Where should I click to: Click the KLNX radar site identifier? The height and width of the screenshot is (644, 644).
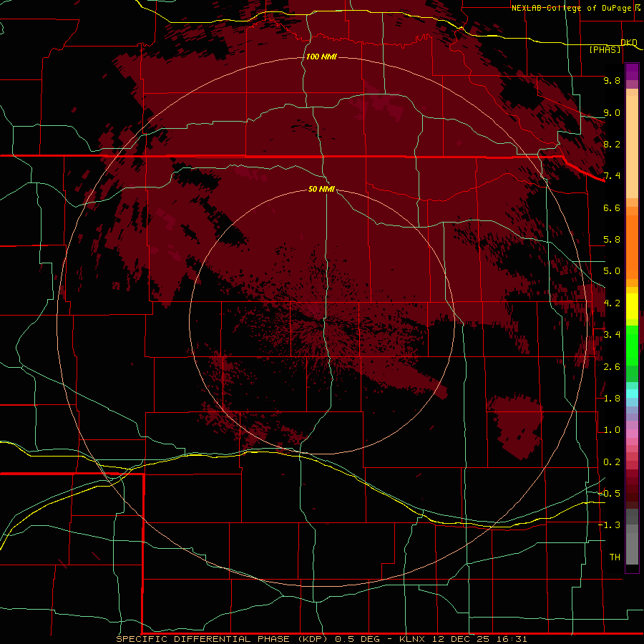tap(414, 639)
